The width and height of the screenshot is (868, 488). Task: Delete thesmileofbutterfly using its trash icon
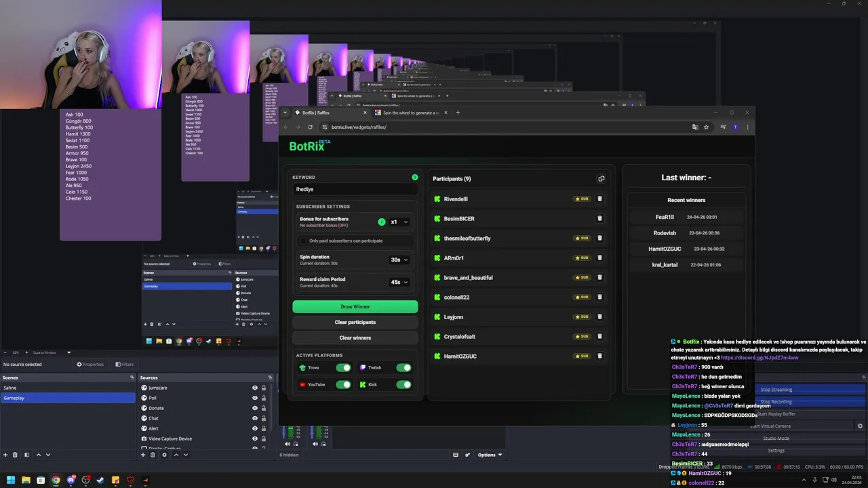coord(599,238)
